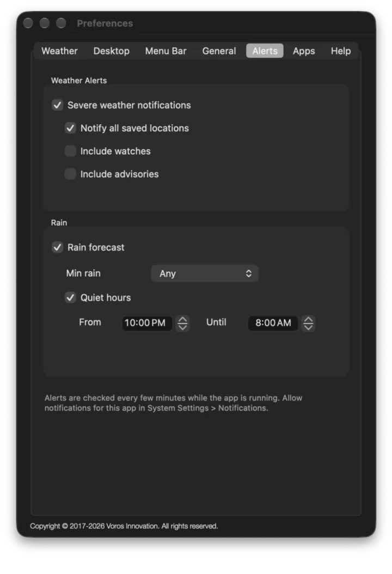This screenshot has width=392, height=574.
Task: Enable Include watches checkbox
Action: pos(70,151)
